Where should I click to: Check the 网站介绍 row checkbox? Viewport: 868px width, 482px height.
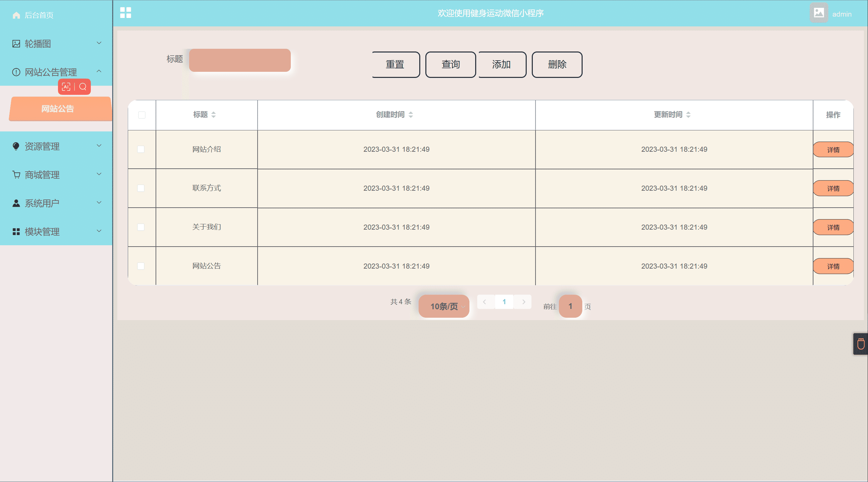[x=141, y=149]
